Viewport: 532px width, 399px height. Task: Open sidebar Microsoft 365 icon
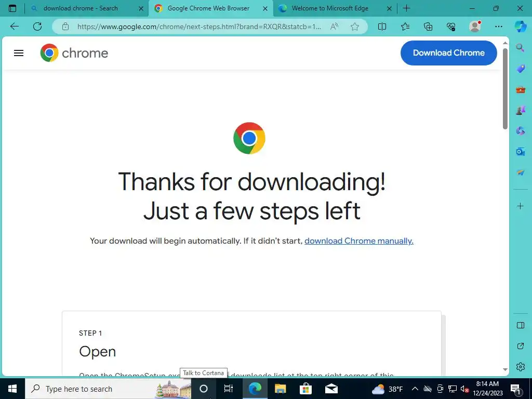pyautogui.click(x=521, y=131)
